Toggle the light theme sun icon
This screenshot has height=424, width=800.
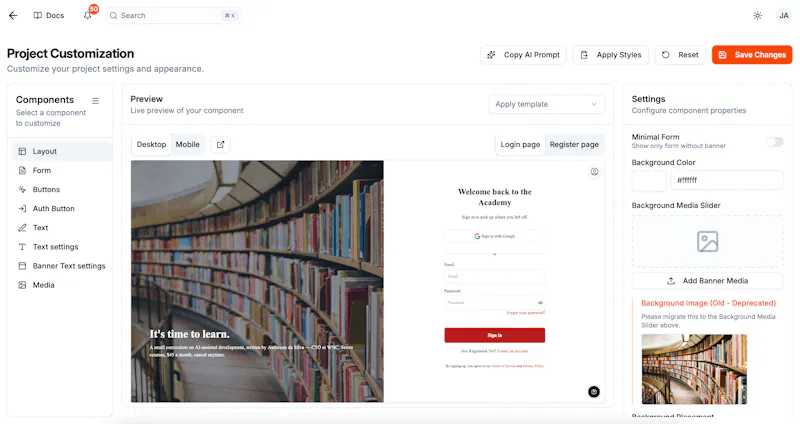point(758,15)
